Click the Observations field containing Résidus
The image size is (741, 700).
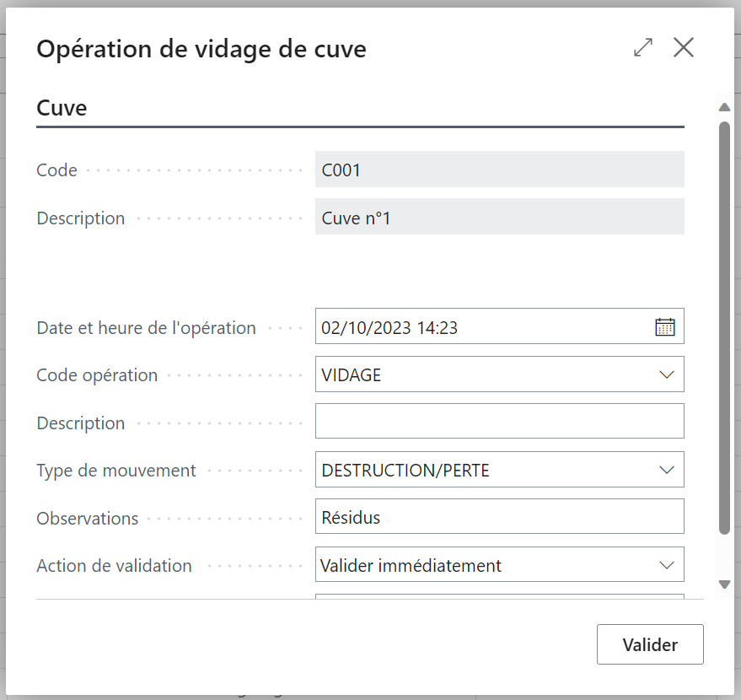(x=500, y=516)
